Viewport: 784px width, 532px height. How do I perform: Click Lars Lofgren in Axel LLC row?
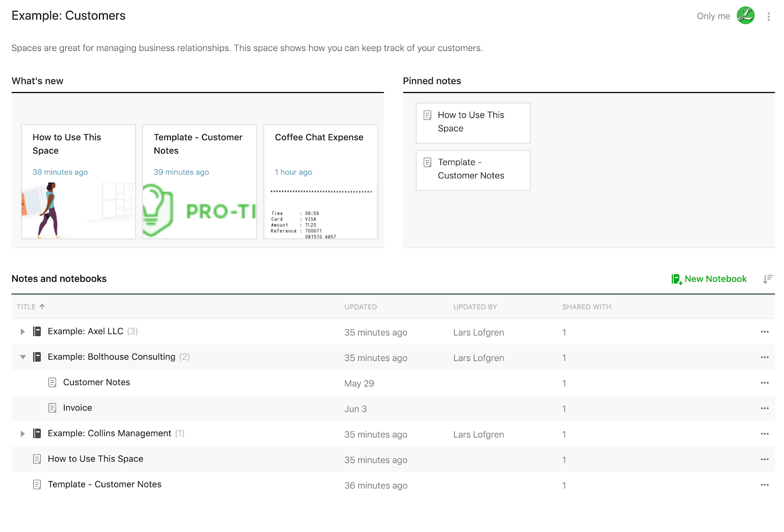(x=479, y=333)
